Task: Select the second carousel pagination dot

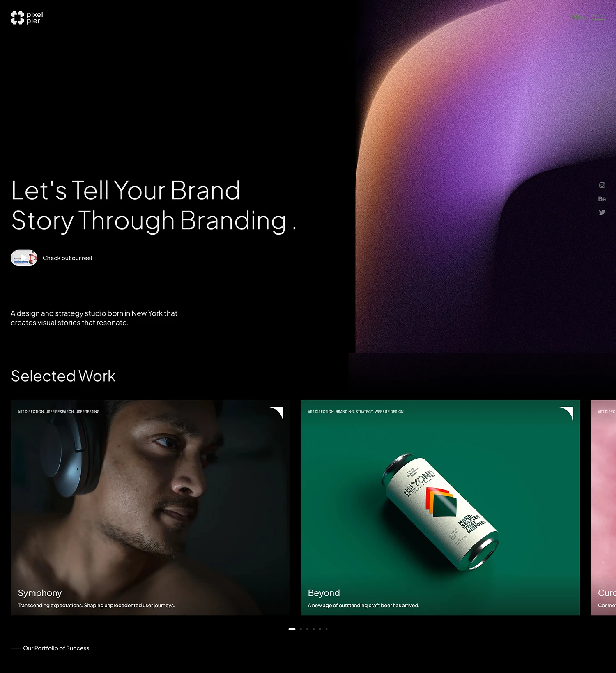Action: (301, 629)
